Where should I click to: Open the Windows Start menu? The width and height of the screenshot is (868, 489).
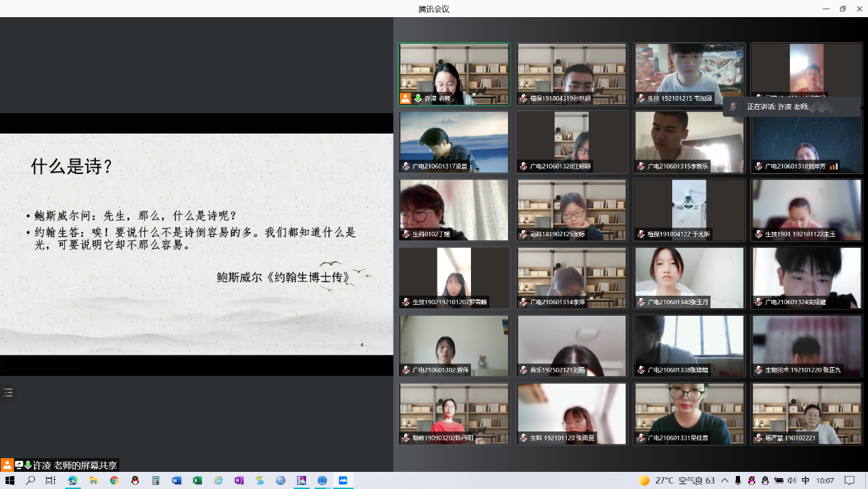tap(10, 481)
